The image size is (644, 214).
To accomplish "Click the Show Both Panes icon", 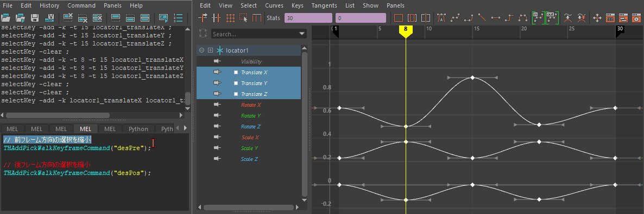I will (144, 18).
